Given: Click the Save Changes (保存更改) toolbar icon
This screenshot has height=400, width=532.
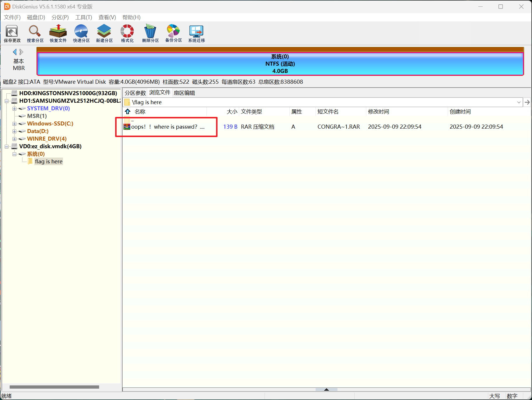Looking at the screenshot, I should coord(12,33).
